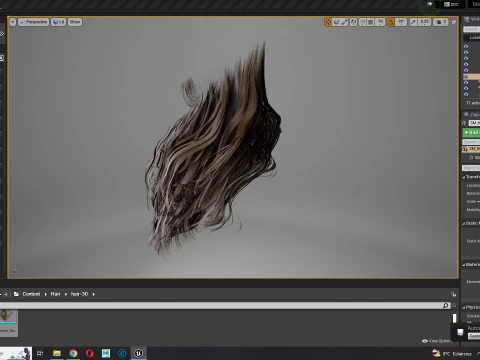Select the highlighted SM_H component row
Screen dimensions: 480x360
pos(471,149)
